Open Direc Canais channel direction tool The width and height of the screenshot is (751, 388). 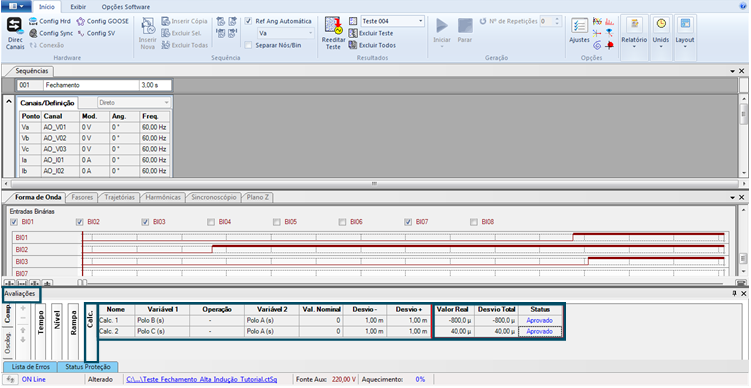click(15, 34)
